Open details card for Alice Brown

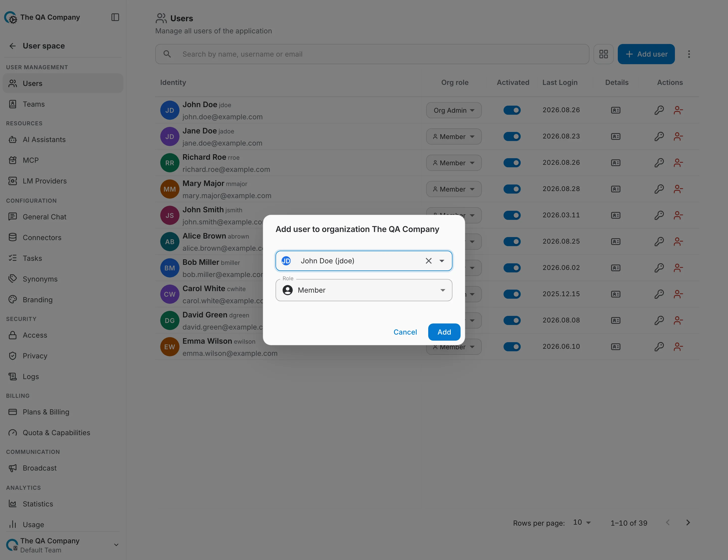pyautogui.click(x=615, y=241)
